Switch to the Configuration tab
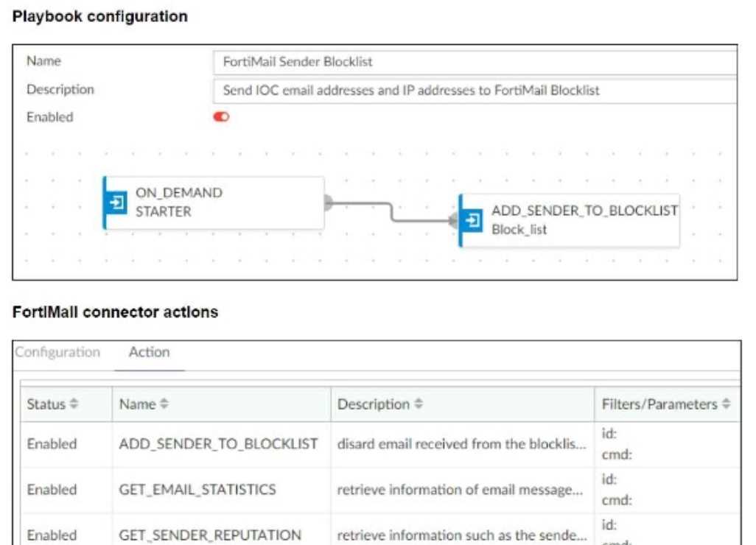The height and width of the screenshot is (545, 756). tap(57, 352)
